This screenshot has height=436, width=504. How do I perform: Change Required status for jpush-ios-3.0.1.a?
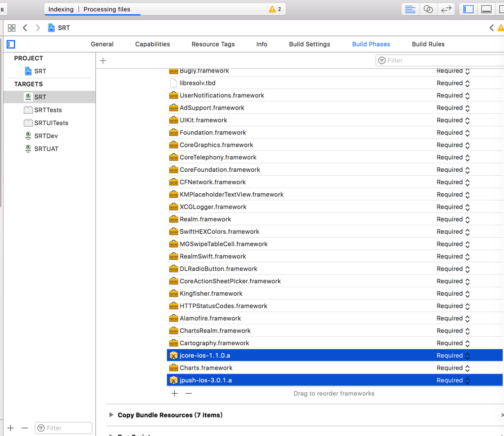453,380
